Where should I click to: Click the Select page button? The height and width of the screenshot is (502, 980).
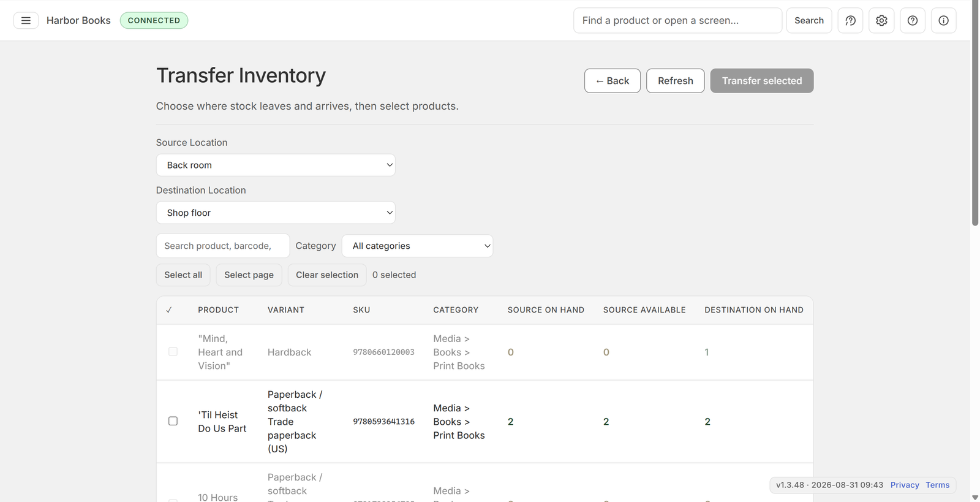click(x=249, y=275)
